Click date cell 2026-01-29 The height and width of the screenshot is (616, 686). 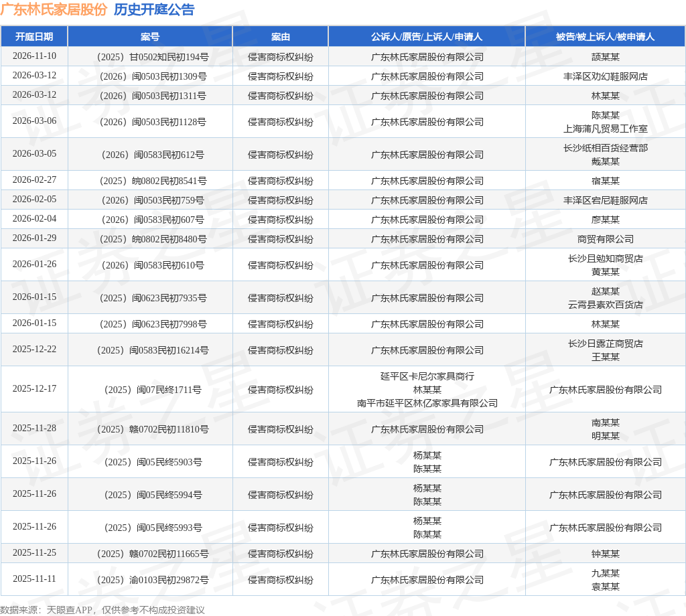(34, 238)
